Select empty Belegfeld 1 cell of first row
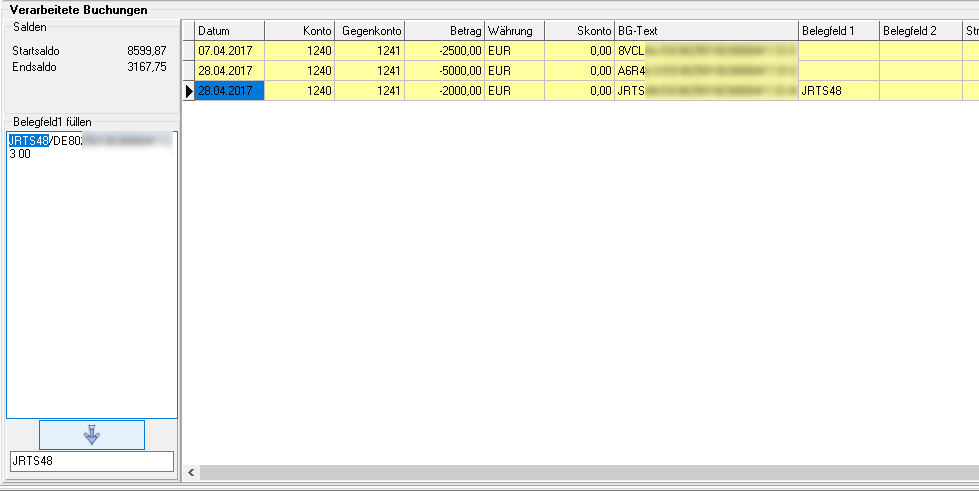979x491 pixels. [x=838, y=50]
